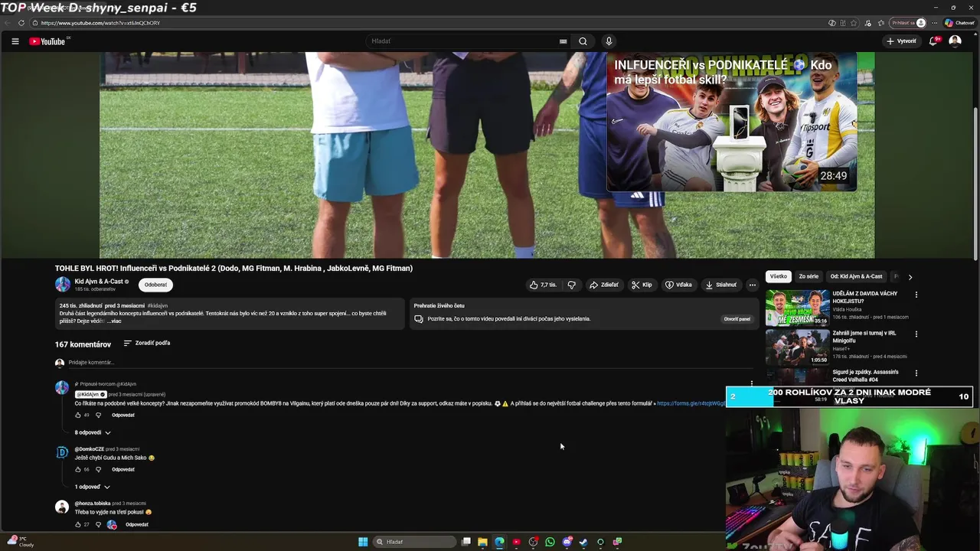980x551 pixels.
Task: Reload the page in browser
Action: (x=21, y=23)
